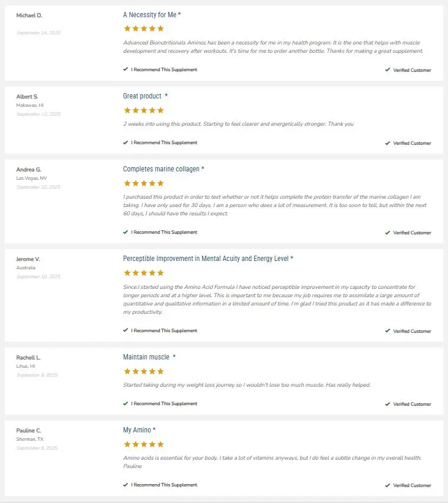Open the "Completes marine collagen" review title
The image size is (448, 503).
[161, 169]
